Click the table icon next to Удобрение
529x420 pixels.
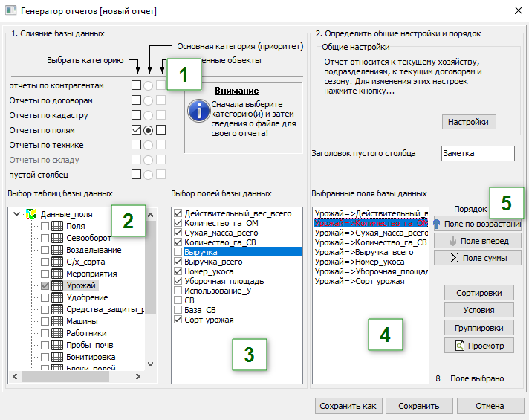57,297
